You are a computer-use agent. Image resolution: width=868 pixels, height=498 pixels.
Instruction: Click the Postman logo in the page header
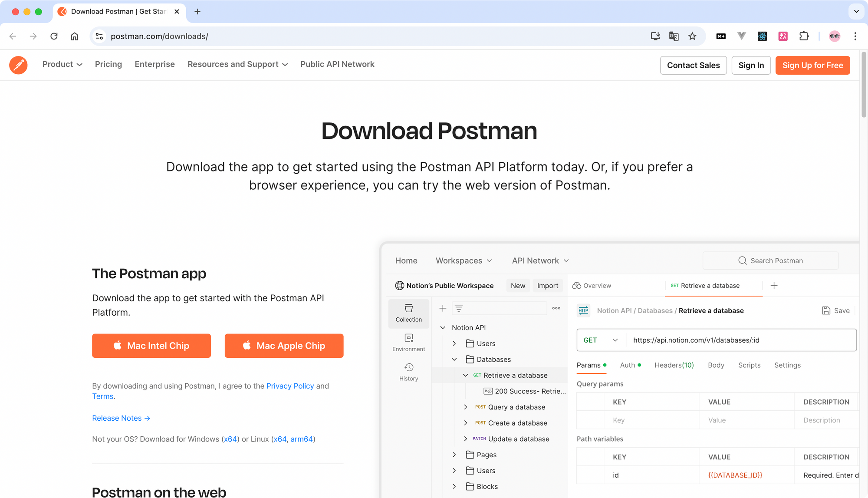(x=18, y=65)
